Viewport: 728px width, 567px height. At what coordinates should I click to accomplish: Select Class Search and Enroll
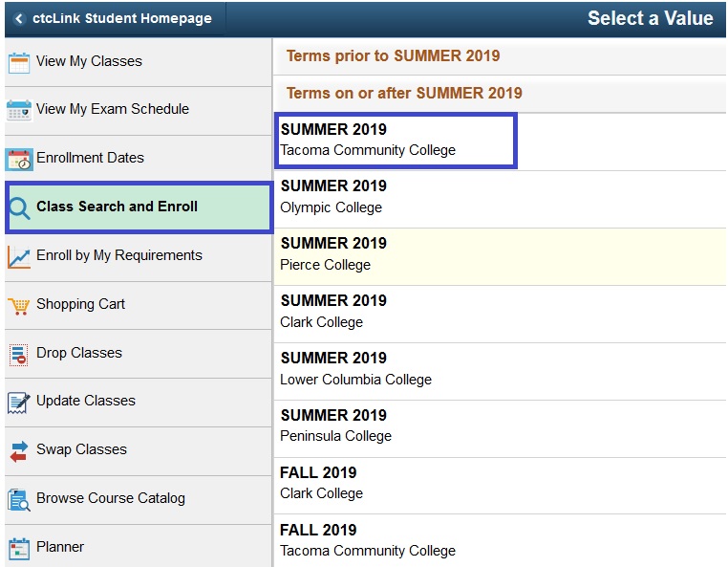(139, 207)
